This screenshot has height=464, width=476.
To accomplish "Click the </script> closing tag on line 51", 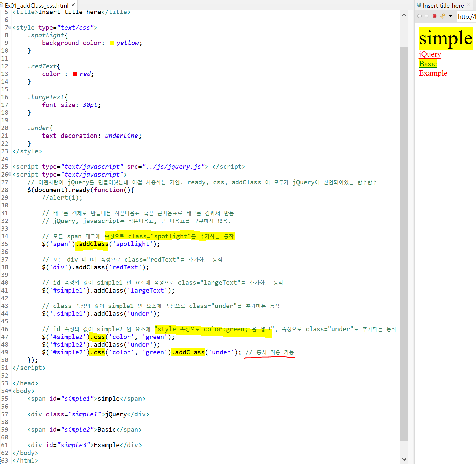I will pos(29,368).
